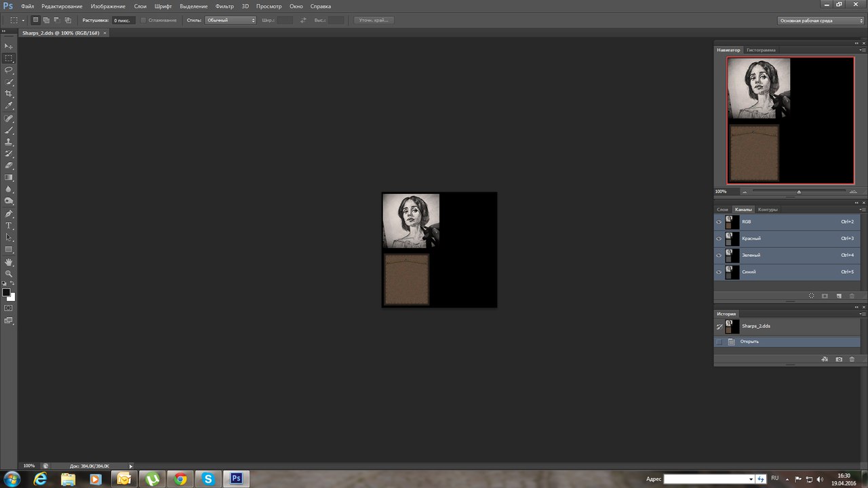Set history brush source to Открыть state
Screen dimensions: 868x488
pos(719,342)
